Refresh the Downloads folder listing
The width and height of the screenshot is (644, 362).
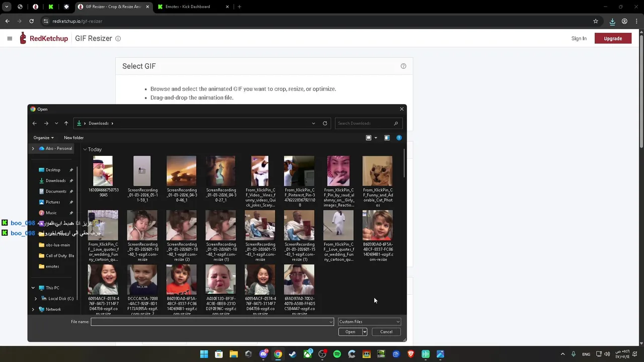(x=325, y=123)
